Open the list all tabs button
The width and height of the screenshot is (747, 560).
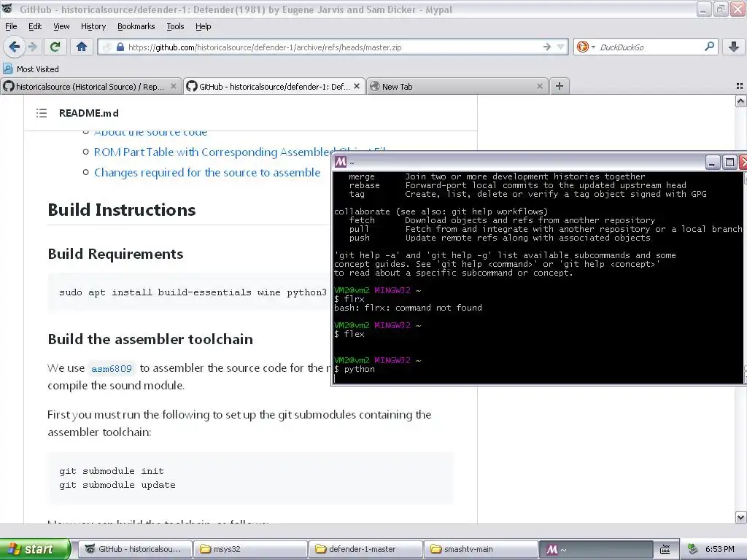coord(740,86)
